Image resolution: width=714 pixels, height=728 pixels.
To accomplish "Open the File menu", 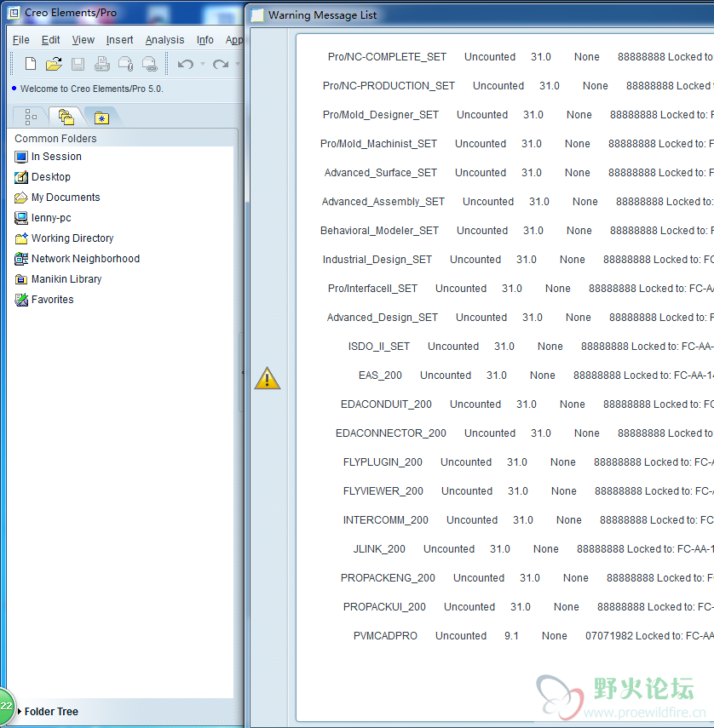I will pos(21,40).
